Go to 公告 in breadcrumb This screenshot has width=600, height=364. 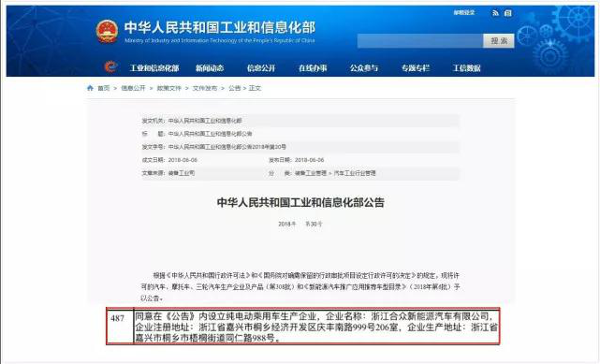click(x=235, y=88)
